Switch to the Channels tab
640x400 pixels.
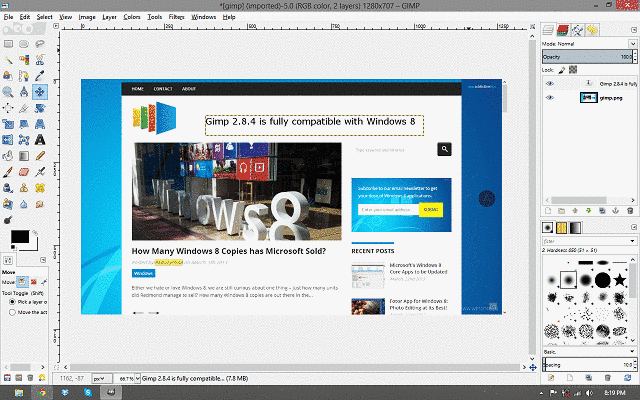[x=562, y=30]
